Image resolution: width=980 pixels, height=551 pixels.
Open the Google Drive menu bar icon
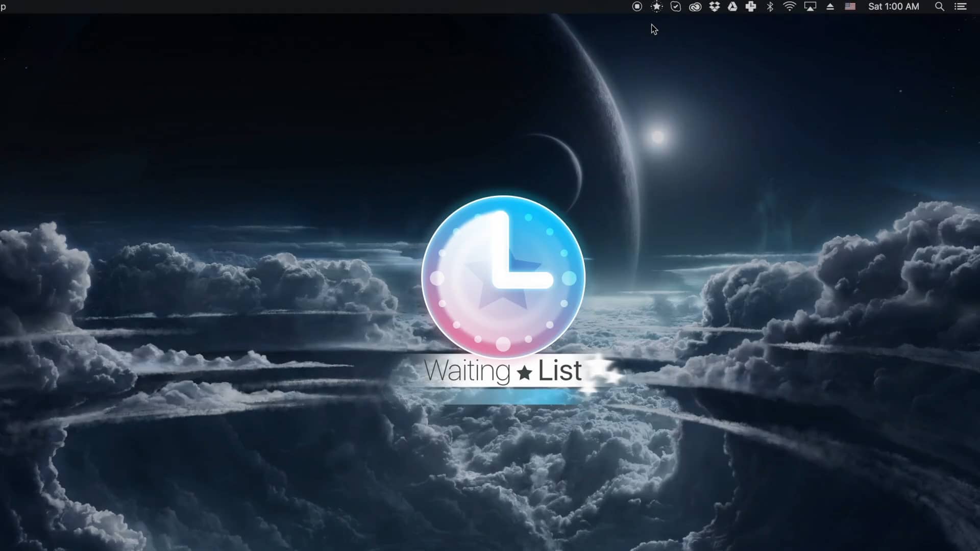732,7
